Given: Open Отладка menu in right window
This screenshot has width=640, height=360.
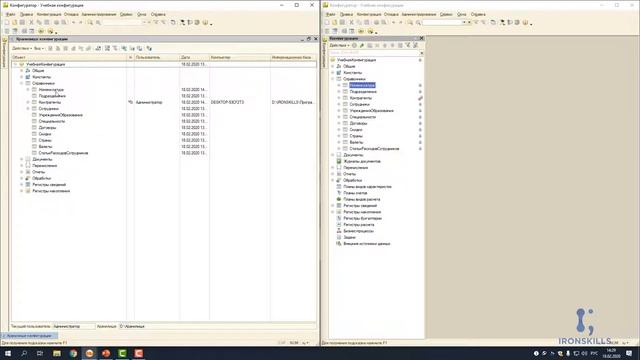Looking at the screenshot, I should pyautogui.click(x=391, y=14).
